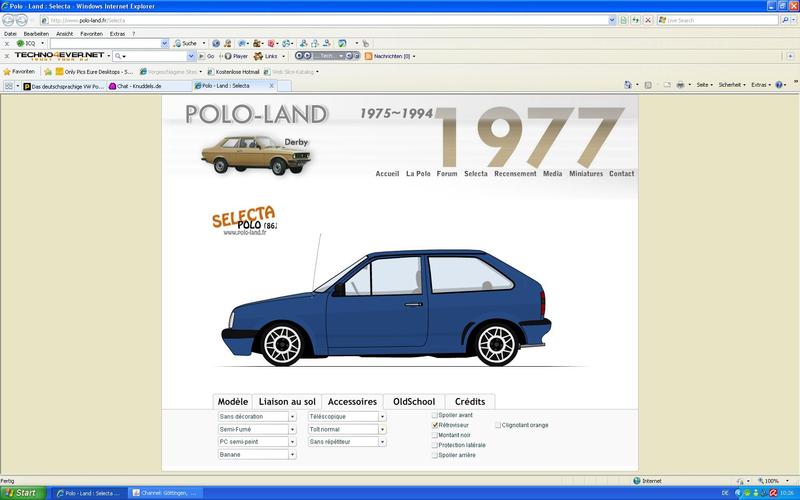Screen dimensions: 800x500
Task: Enable the Clignotant orange checkbox
Action: coord(498,425)
